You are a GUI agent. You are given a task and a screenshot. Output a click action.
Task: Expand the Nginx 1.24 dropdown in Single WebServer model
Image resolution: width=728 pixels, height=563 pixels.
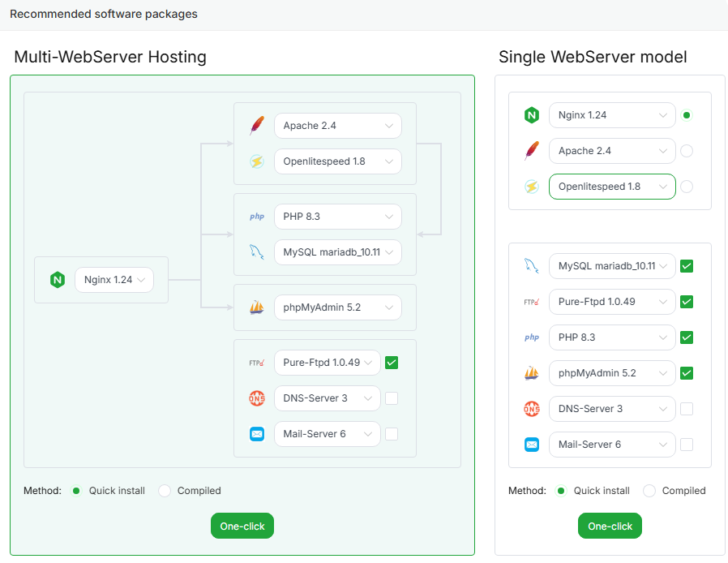[x=612, y=115]
